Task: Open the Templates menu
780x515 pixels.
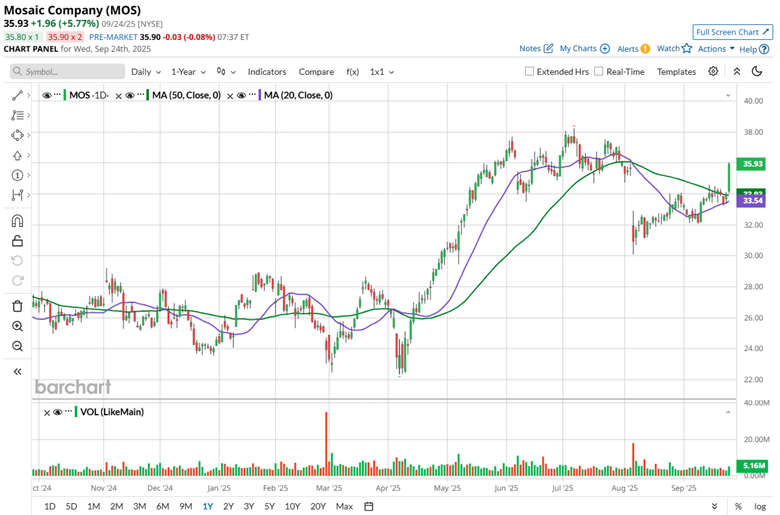Action: tap(676, 72)
